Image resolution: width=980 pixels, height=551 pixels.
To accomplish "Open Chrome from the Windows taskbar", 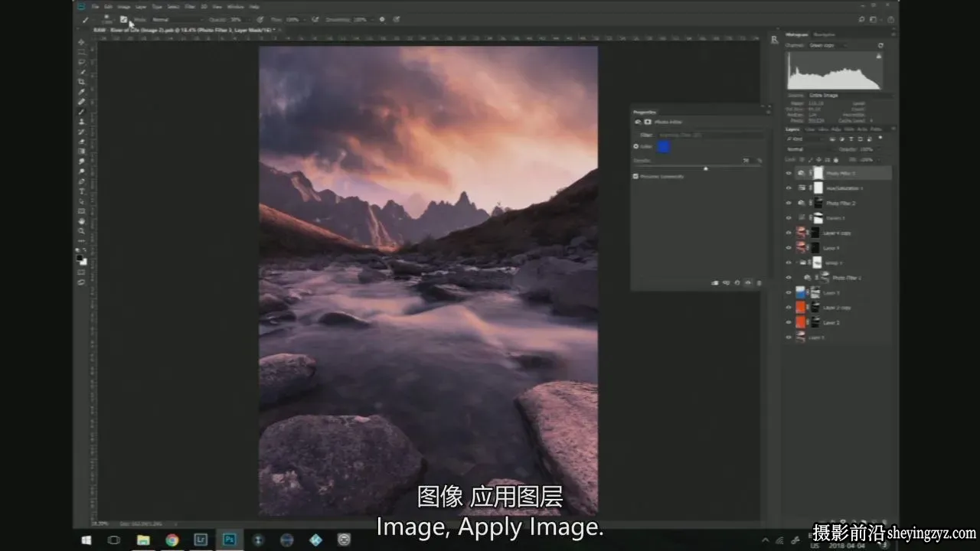I will (171, 540).
